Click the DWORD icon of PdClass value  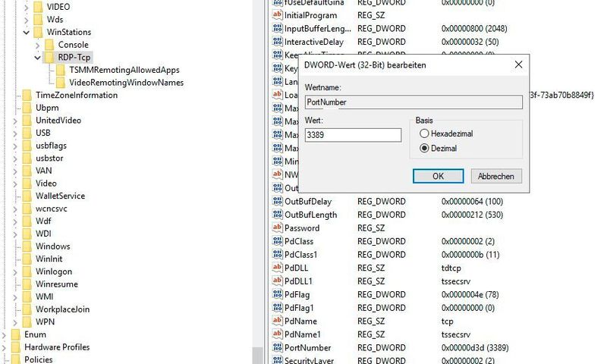277,240
